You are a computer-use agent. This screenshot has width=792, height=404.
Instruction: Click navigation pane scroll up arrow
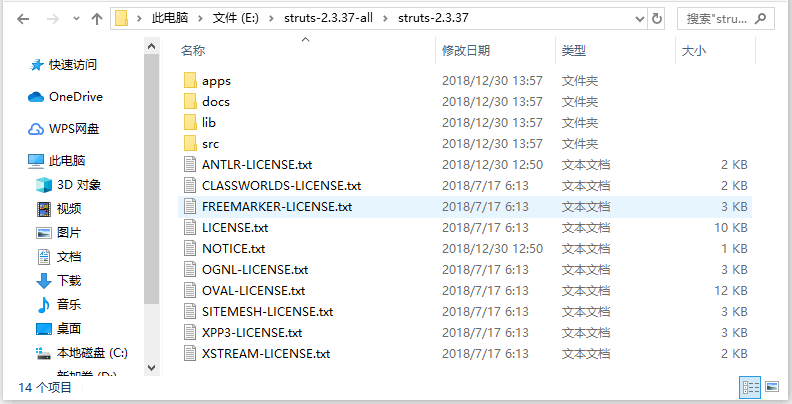(x=151, y=46)
